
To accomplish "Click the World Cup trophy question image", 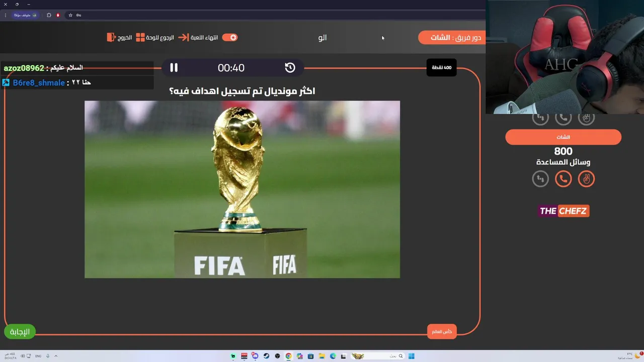I will coord(242,189).
